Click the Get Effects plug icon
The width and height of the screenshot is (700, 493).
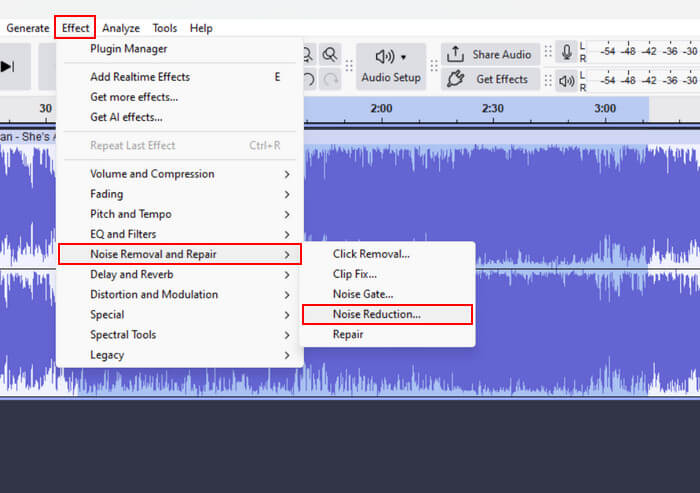click(x=455, y=79)
